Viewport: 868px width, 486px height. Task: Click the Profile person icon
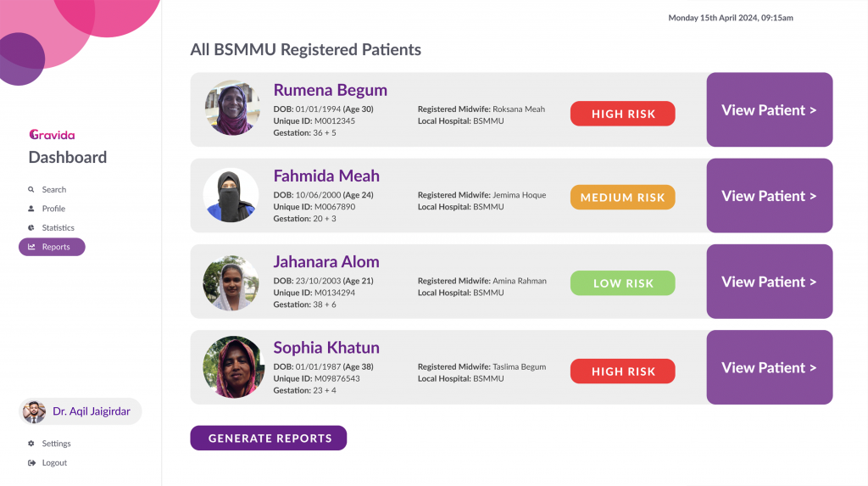[31, 209]
